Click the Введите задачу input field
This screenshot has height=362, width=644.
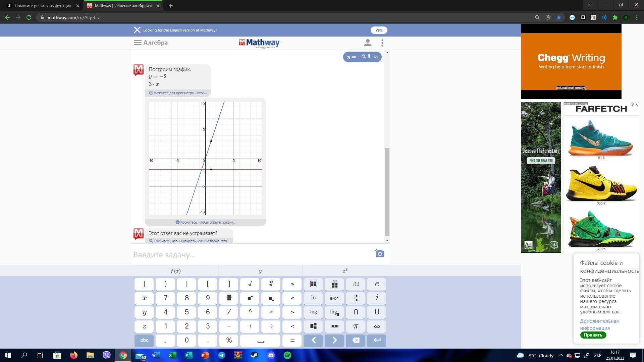tap(252, 255)
